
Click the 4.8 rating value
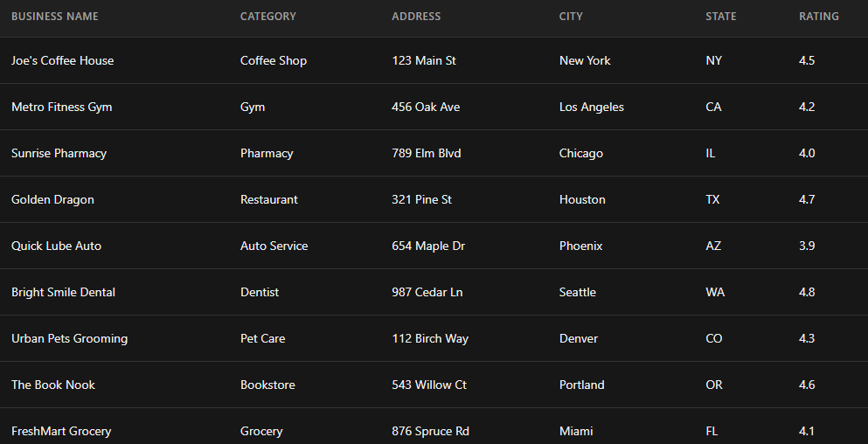pyautogui.click(x=807, y=293)
